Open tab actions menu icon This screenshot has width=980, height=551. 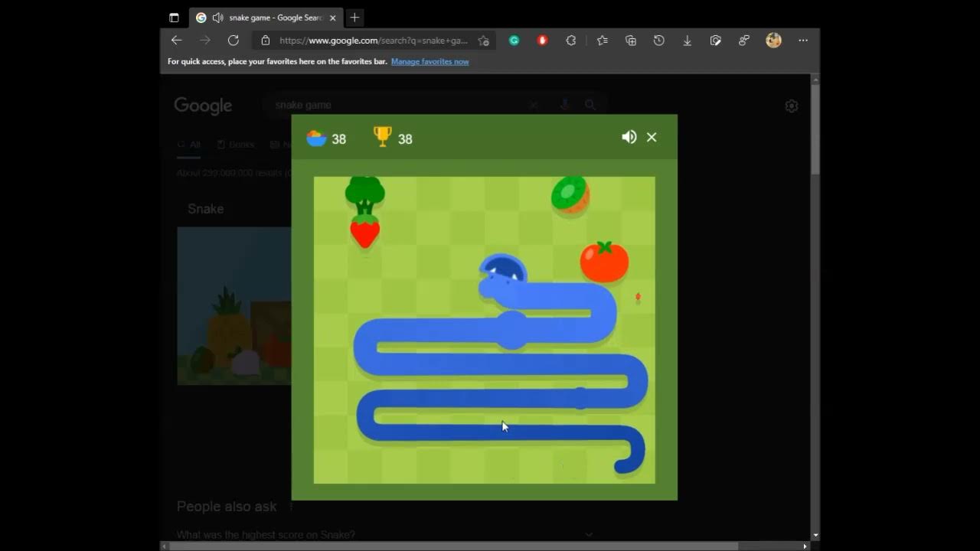174,18
